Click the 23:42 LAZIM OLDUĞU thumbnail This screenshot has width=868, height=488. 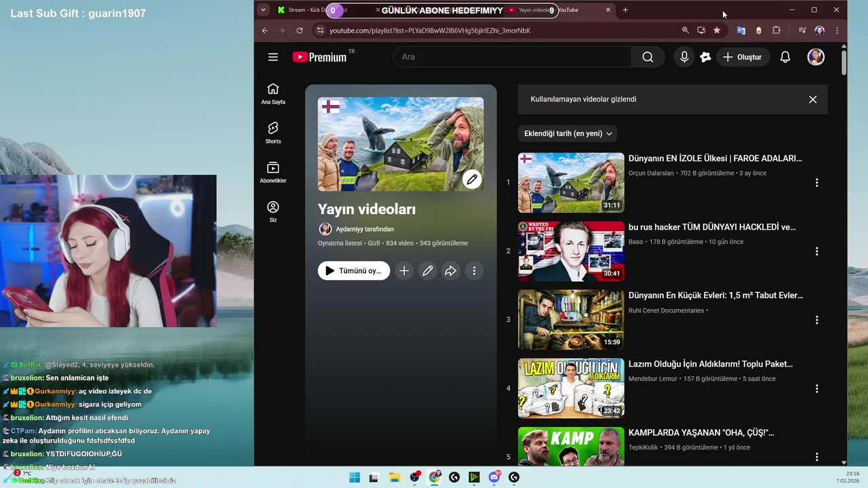coord(571,388)
